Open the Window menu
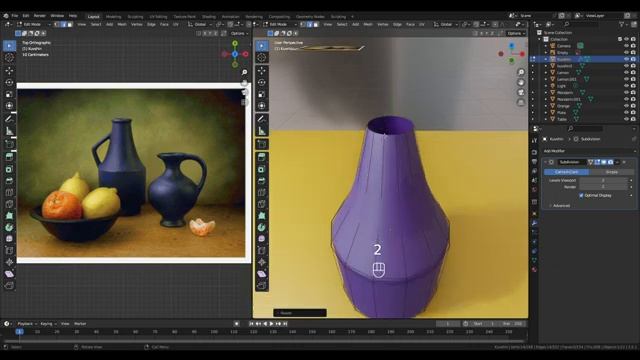Screen dimensions: 640x360 (57, 16)
